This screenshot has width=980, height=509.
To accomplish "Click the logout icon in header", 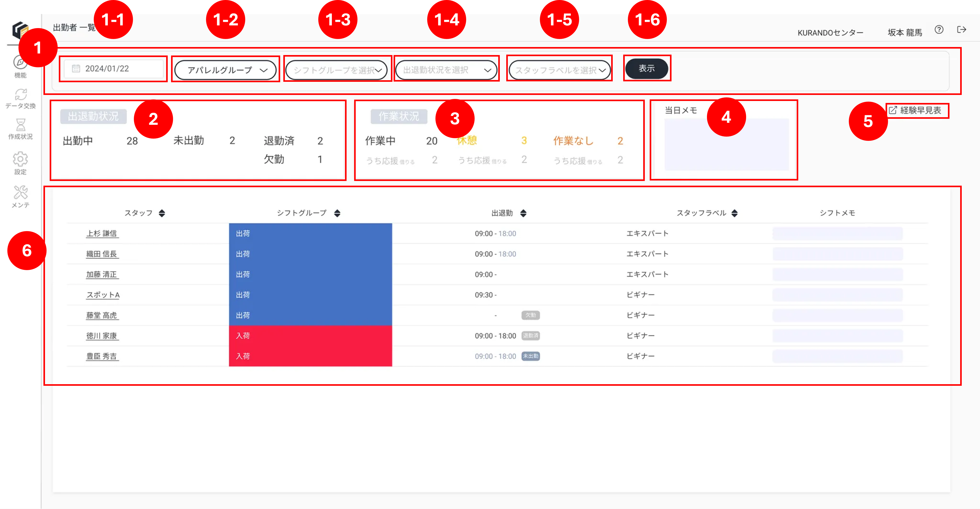I will click(x=961, y=30).
